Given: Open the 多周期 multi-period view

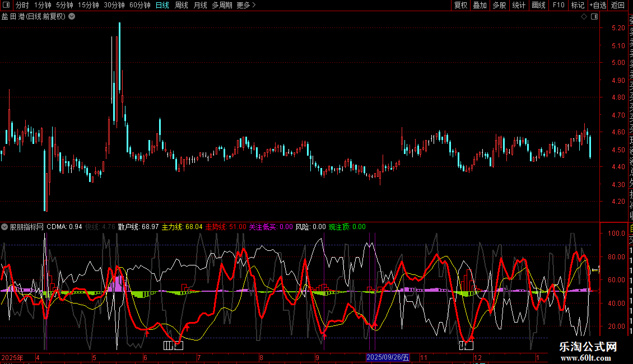Looking at the screenshot, I should click(222, 6).
